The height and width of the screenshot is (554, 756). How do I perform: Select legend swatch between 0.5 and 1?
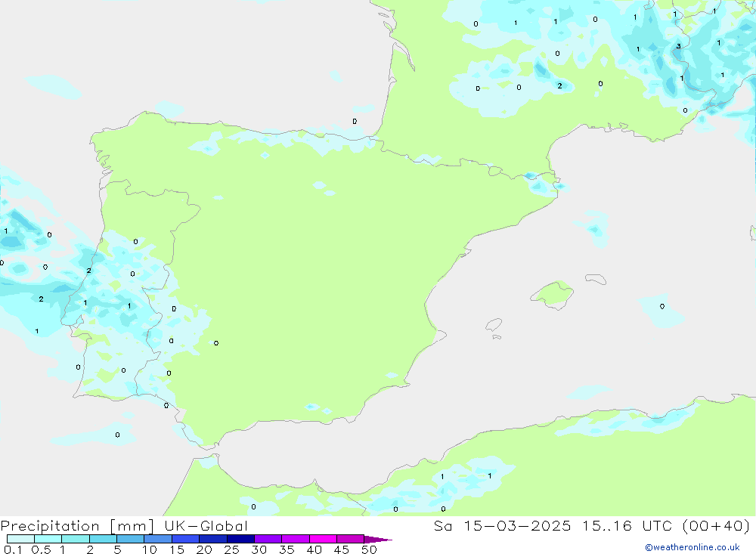tap(48, 539)
